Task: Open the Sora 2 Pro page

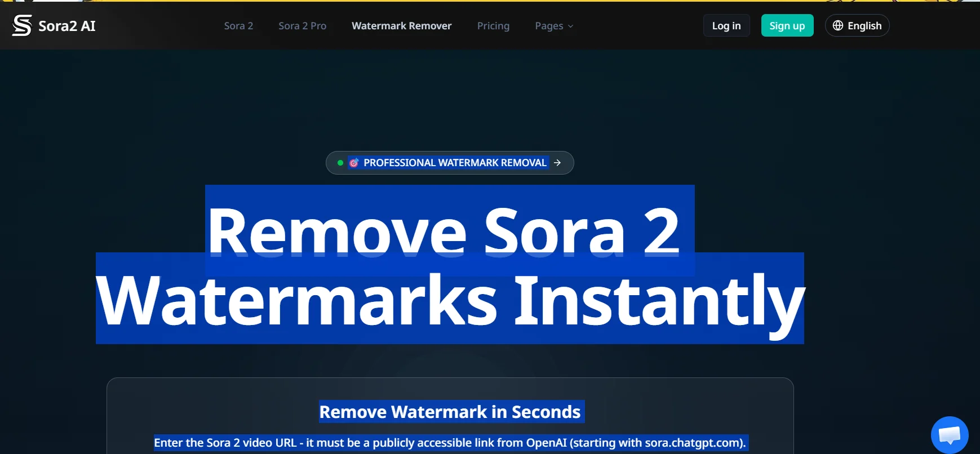Action: (x=303, y=26)
